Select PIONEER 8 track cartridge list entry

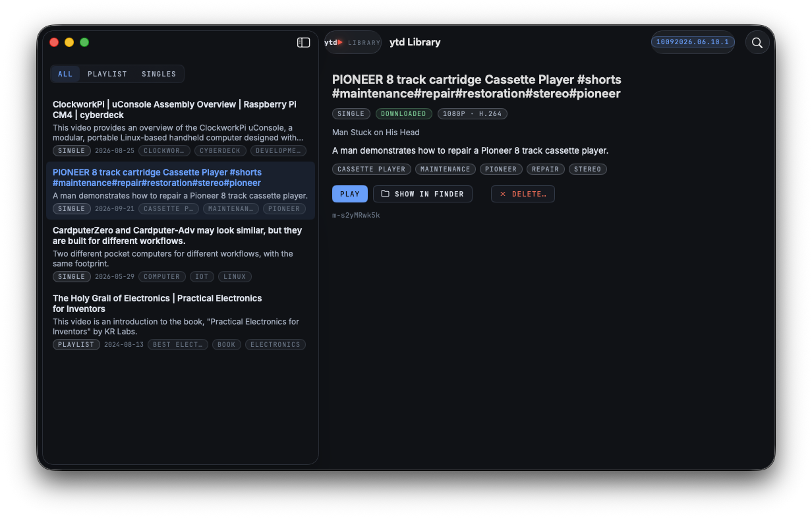point(181,191)
